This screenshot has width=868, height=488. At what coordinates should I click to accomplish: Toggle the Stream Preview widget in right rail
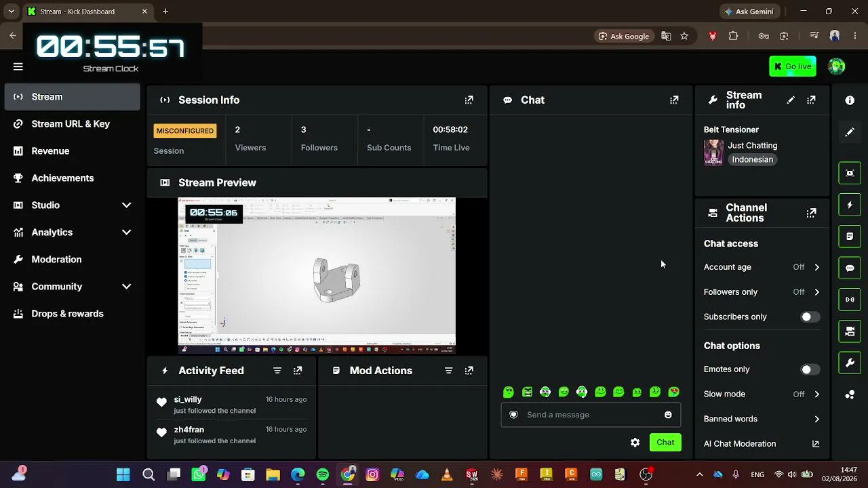tap(850, 173)
